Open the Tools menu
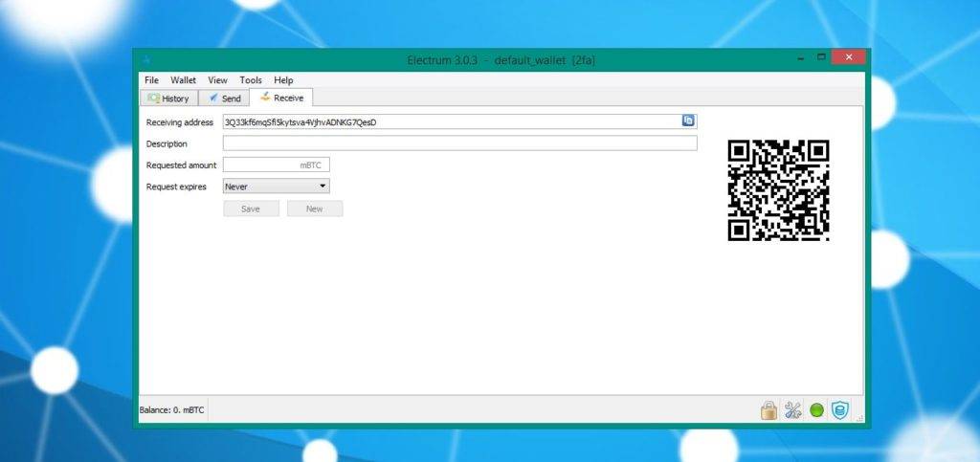The image size is (980, 462). pos(251,80)
